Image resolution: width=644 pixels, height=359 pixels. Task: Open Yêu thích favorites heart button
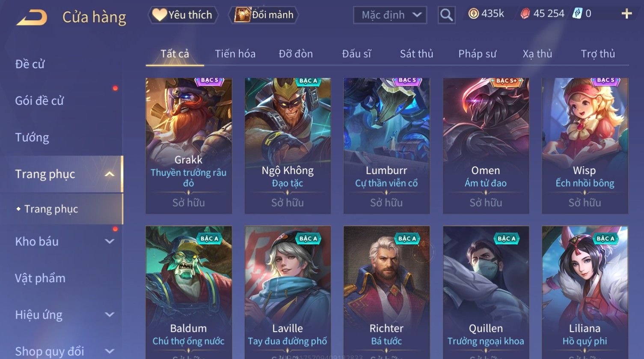[x=183, y=15]
